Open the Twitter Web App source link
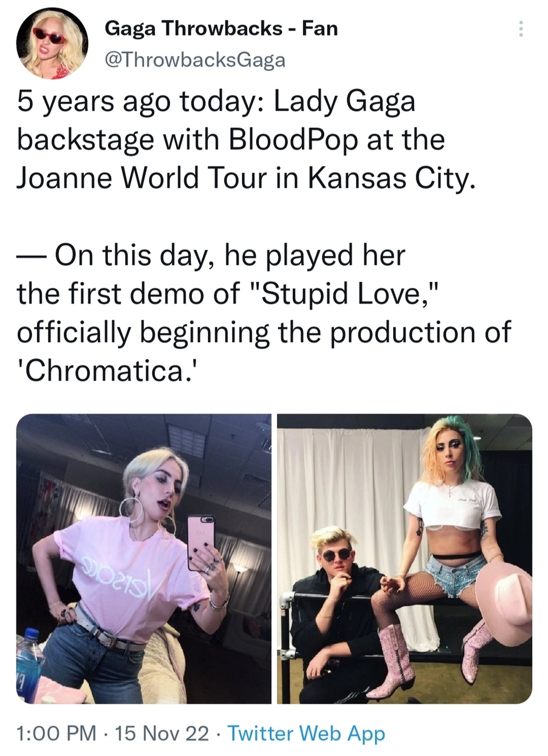Screen dimensions: 548x756 [306, 734]
